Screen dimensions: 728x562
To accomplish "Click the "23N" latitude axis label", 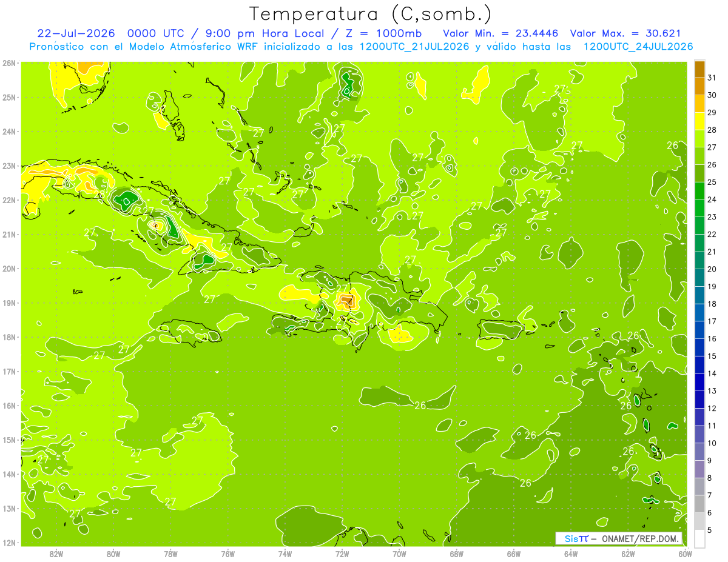I will point(8,166).
